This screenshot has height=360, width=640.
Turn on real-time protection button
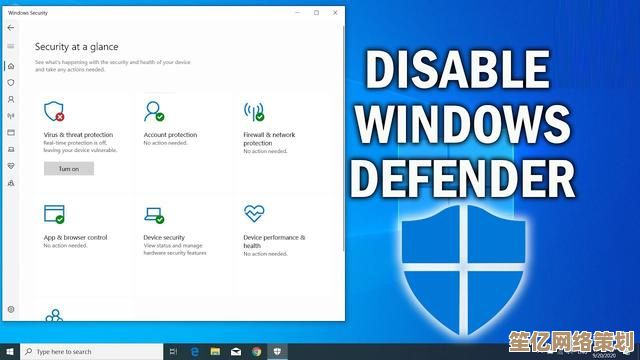69,169
